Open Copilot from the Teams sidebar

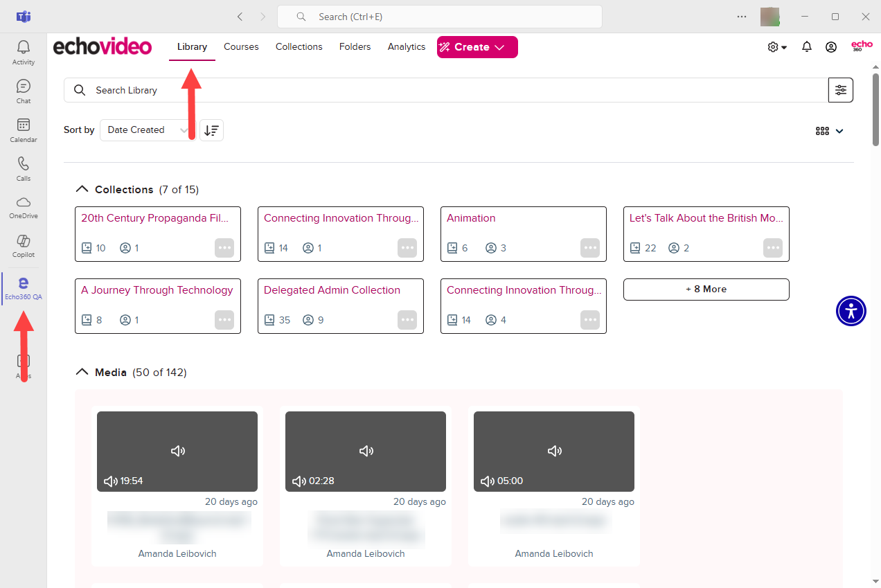click(24, 246)
